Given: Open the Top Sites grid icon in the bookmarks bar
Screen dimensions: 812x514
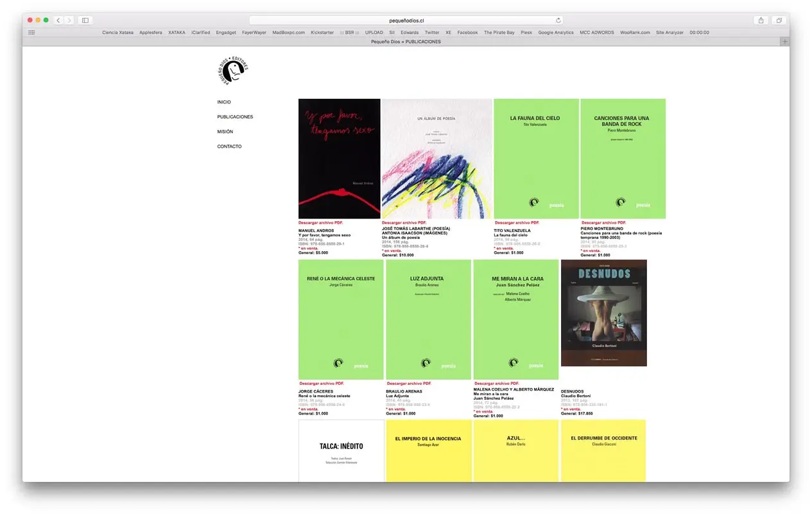Looking at the screenshot, I should click(31, 32).
